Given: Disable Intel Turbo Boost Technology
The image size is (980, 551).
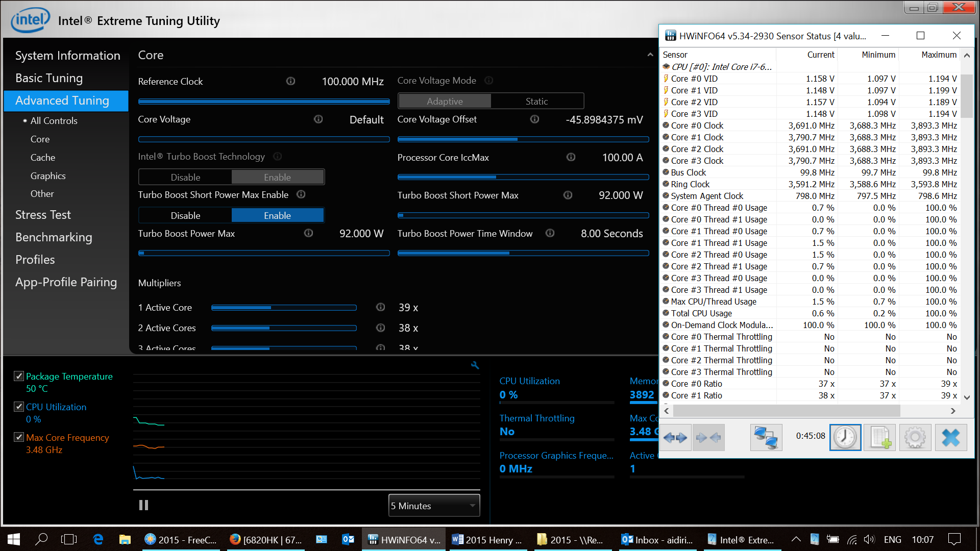Looking at the screenshot, I should coord(185,177).
